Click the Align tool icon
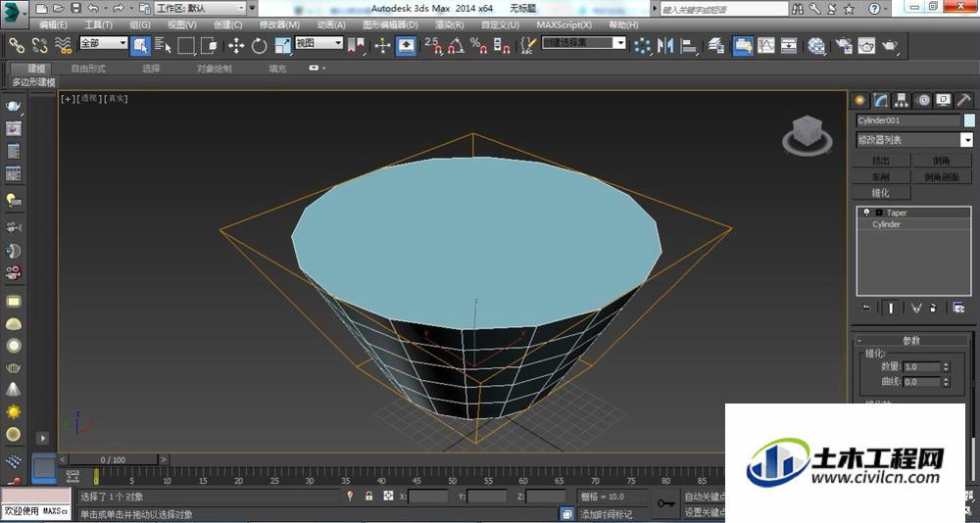Screen dimensions: 980x523 coord(689,45)
